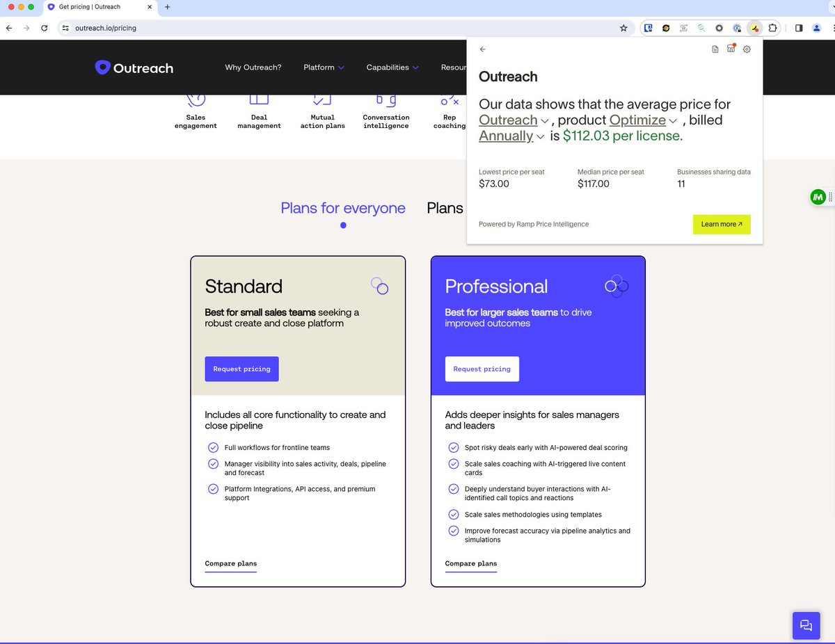Click Full workflows for frontline teams feature

(277, 448)
